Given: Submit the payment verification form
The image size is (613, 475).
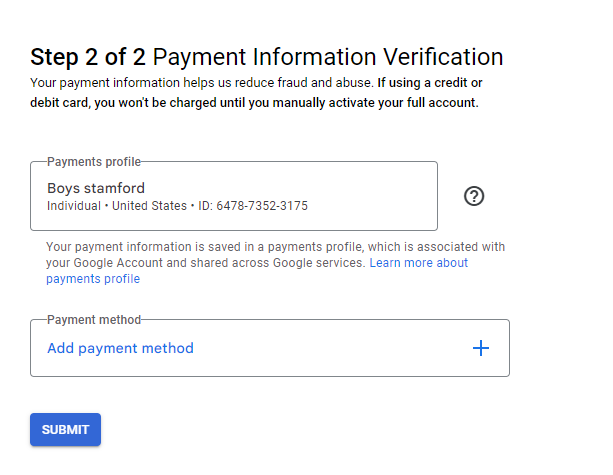Looking at the screenshot, I should point(65,429).
